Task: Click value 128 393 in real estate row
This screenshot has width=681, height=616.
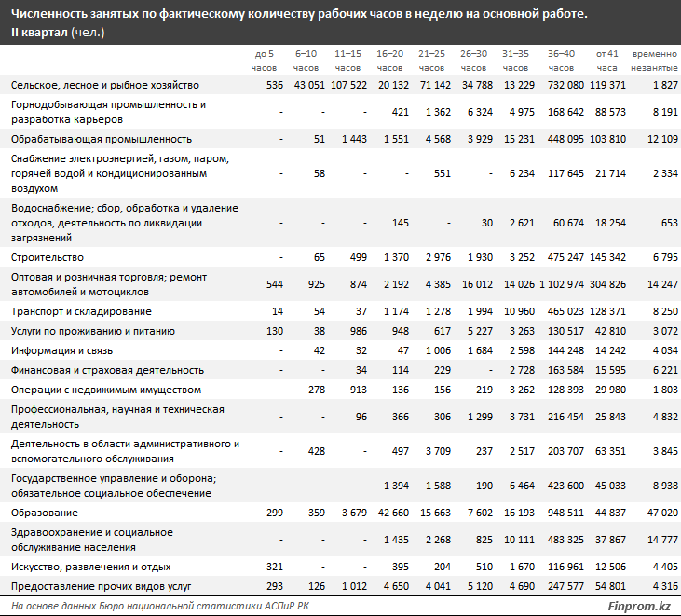Action: [565, 390]
